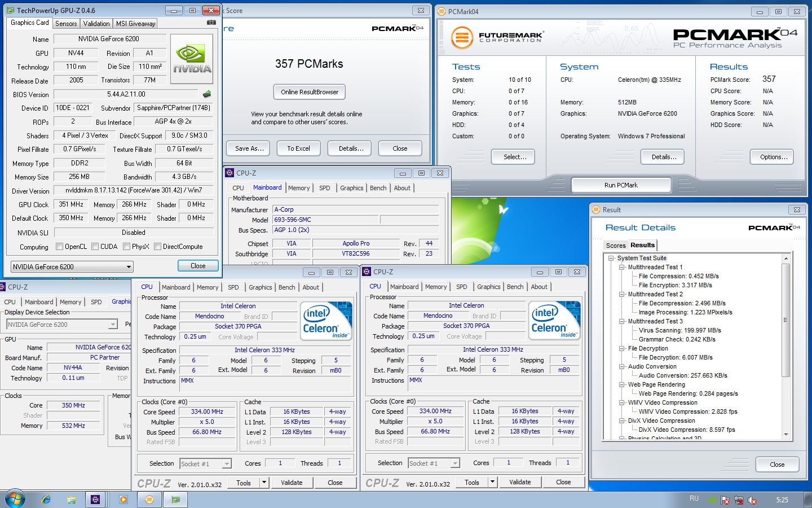Click Close in the Result Details window
The width and height of the screenshot is (812, 508).
pos(777,465)
